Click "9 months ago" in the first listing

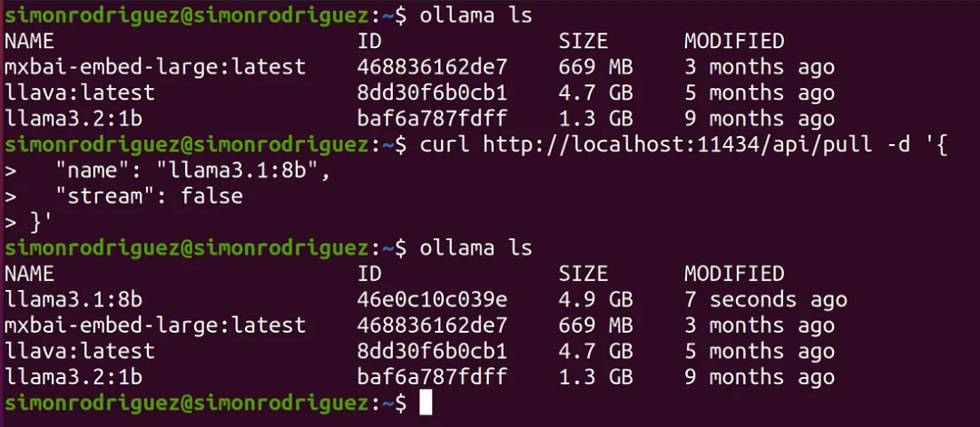(x=759, y=119)
